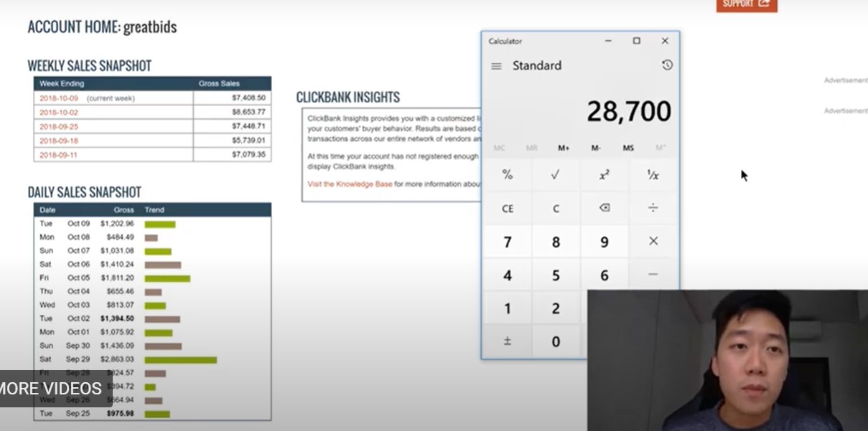Click the orange SUPPORT button
This screenshot has height=431, width=868.
click(x=747, y=5)
